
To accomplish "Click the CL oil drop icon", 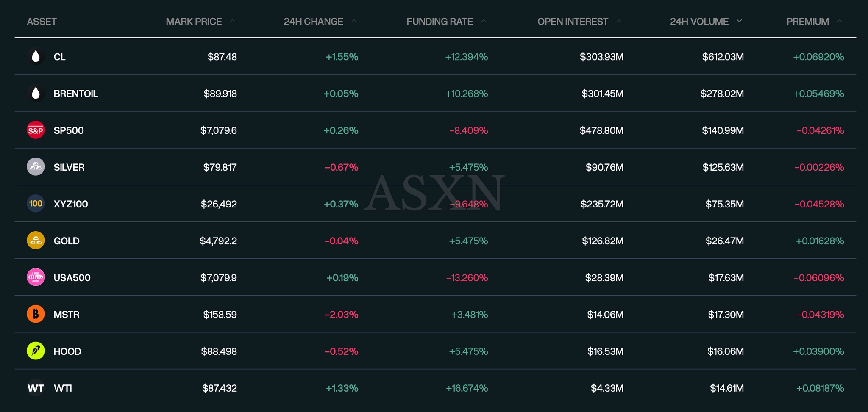I will (36, 57).
